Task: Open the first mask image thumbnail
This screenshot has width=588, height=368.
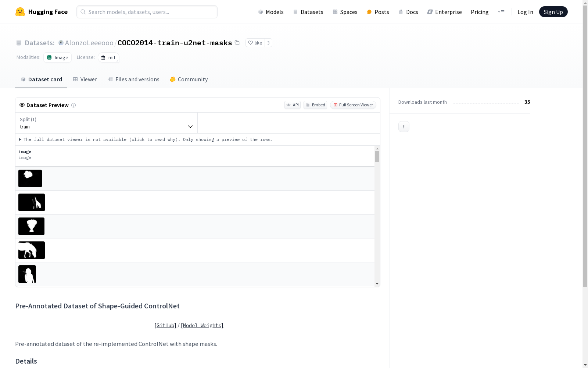Action: click(30, 178)
